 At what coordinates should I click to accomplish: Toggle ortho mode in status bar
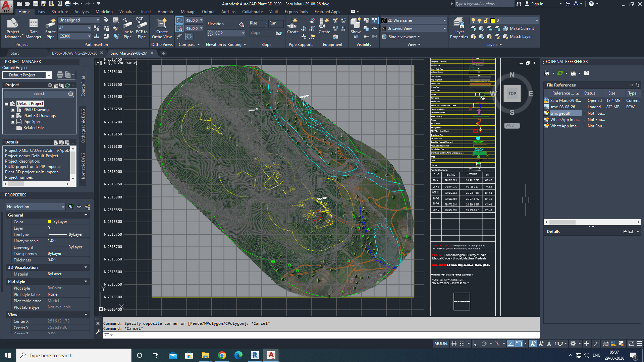tap(476, 344)
